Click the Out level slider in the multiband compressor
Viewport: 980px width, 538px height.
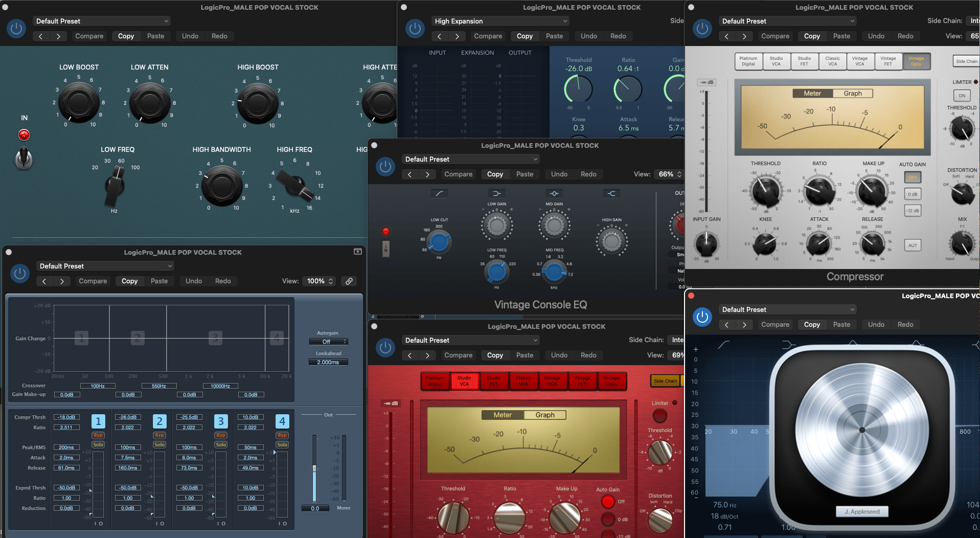(314, 468)
